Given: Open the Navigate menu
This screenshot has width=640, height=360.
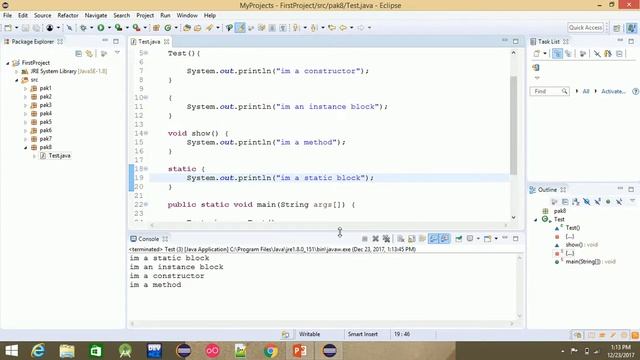Looking at the screenshot, I should click(x=96, y=16).
